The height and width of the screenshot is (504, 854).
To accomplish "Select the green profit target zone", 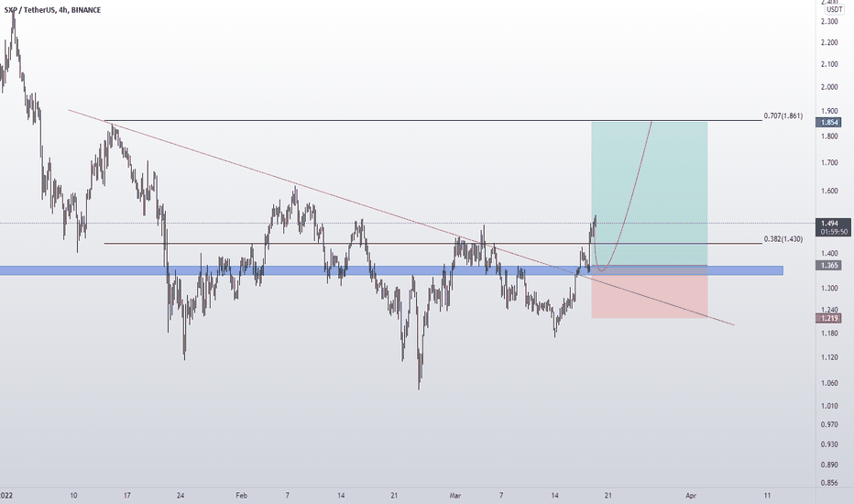I will [650, 193].
